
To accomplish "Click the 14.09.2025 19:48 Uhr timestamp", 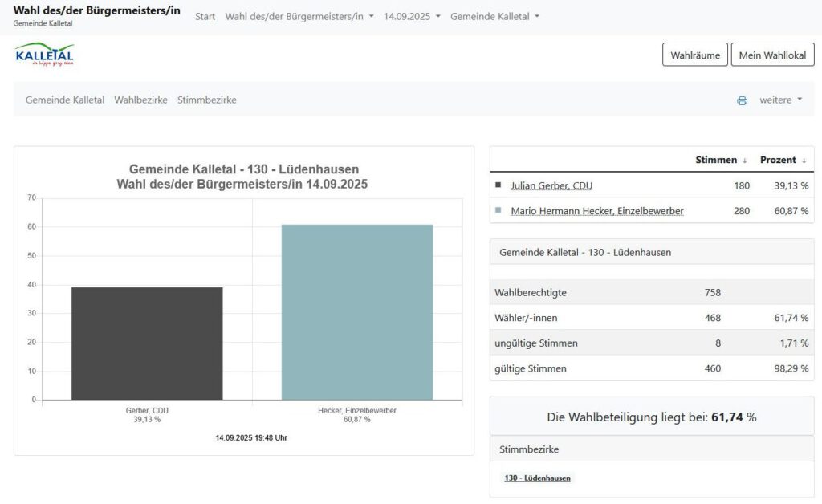I will 251,437.
